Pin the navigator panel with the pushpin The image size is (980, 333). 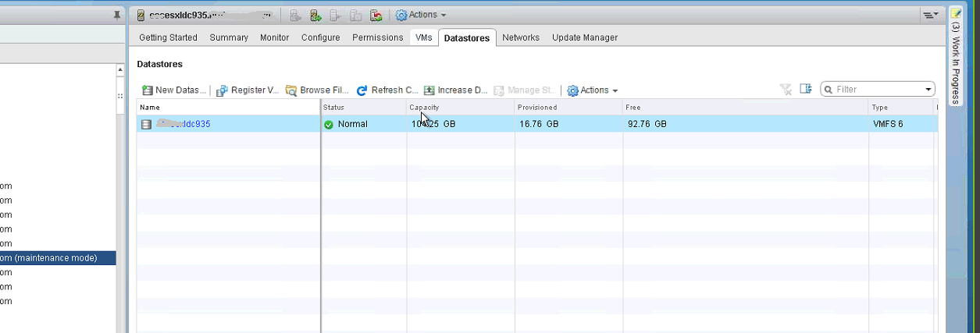[117, 15]
